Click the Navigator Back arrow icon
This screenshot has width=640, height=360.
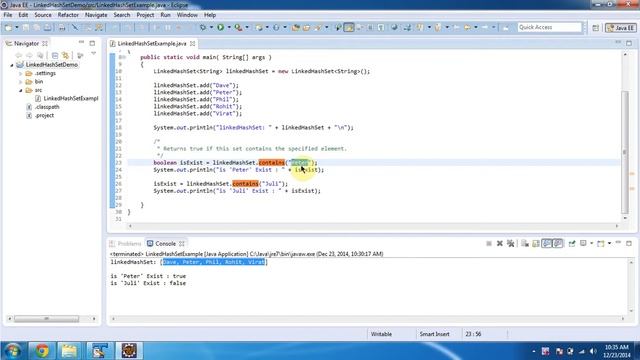pyautogui.click(x=18, y=55)
